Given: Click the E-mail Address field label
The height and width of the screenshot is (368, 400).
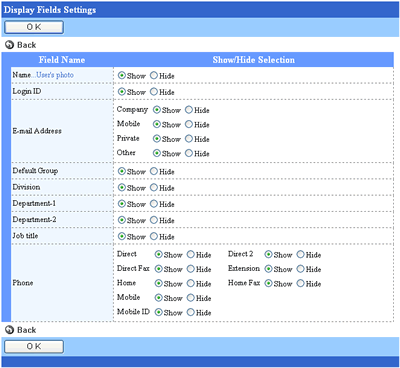Looking at the screenshot, I should [x=37, y=131].
